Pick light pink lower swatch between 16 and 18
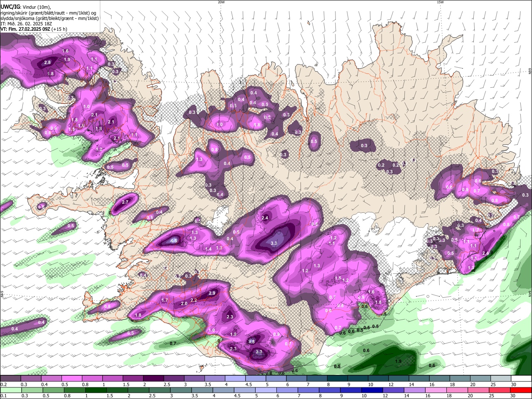532x399 pixels. coord(436,390)
